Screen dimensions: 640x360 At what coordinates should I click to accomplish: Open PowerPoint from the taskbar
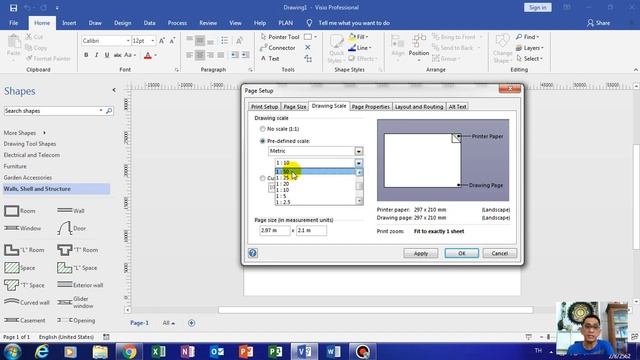point(246,351)
